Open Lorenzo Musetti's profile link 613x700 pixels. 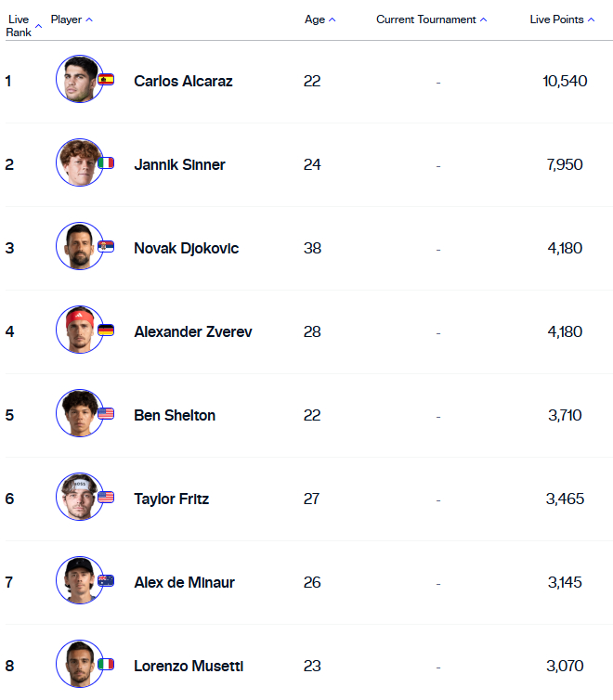[189, 666]
